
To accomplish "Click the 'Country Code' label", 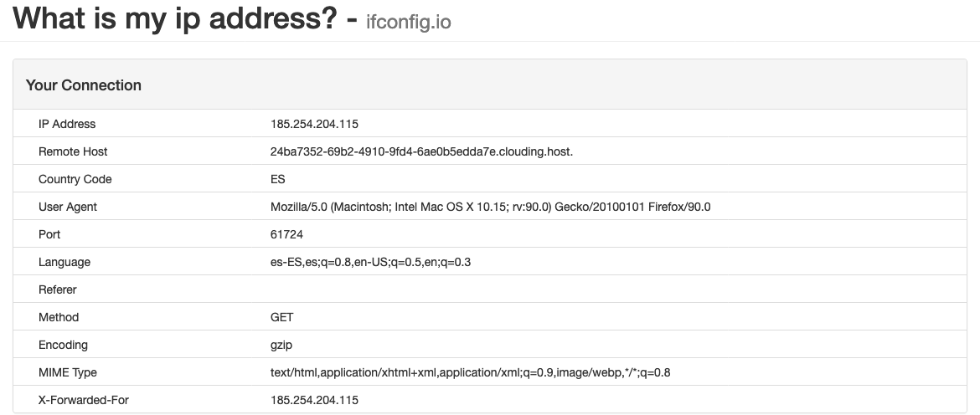I will (x=75, y=179).
